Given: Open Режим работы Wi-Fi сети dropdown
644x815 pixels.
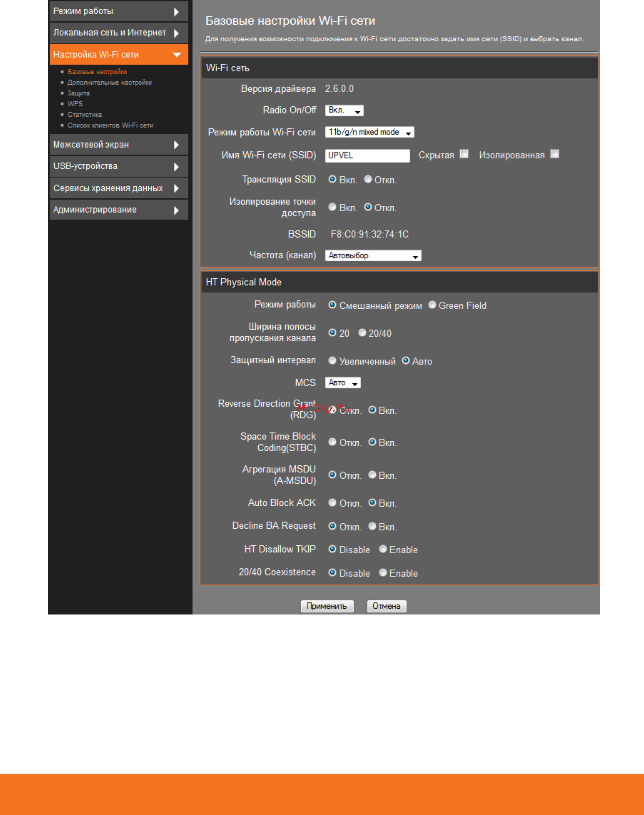Looking at the screenshot, I should point(369,132).
